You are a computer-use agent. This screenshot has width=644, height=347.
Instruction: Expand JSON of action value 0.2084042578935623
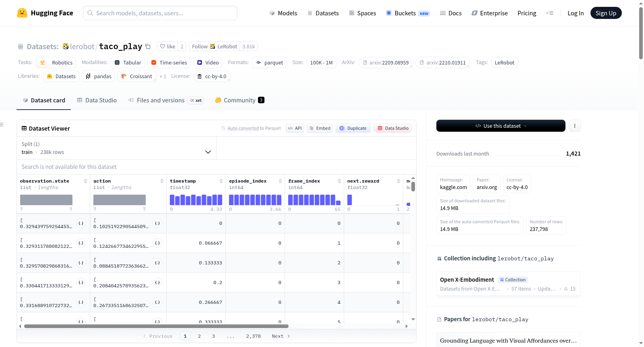click(x=157, y=283)
